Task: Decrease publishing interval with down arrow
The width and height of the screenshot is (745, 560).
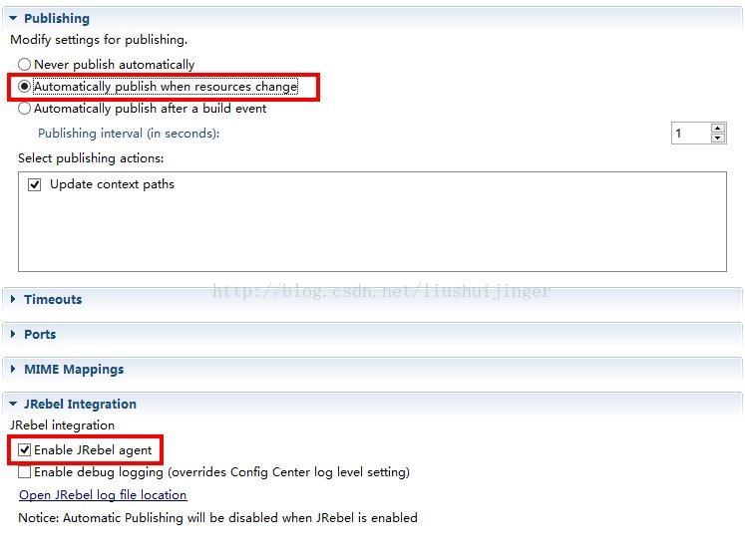Action: pyautogui.click(x=717, y=139)
